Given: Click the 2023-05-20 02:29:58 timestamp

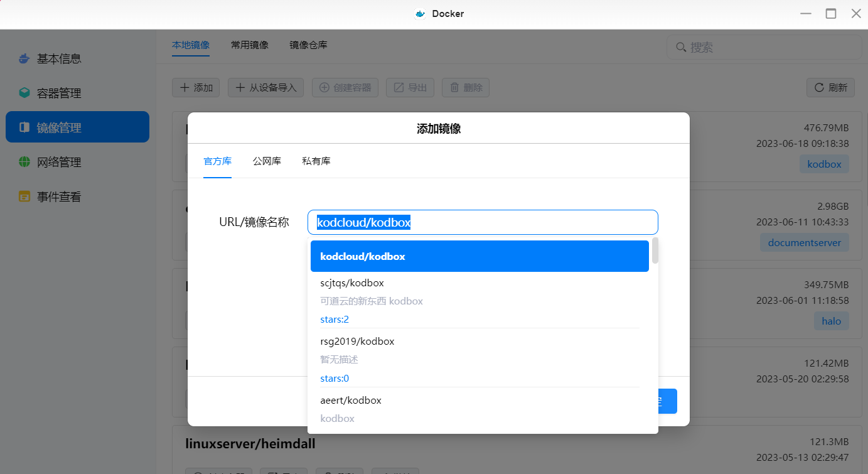Looking at the screenshot, I should tap(803, 379).
